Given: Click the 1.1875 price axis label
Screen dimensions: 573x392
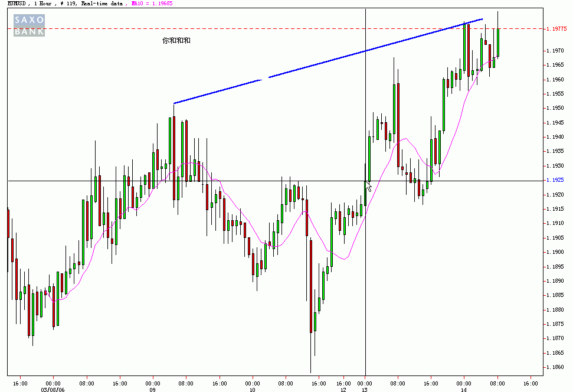Looking at the screenshot, I should [x=555, y=324].
